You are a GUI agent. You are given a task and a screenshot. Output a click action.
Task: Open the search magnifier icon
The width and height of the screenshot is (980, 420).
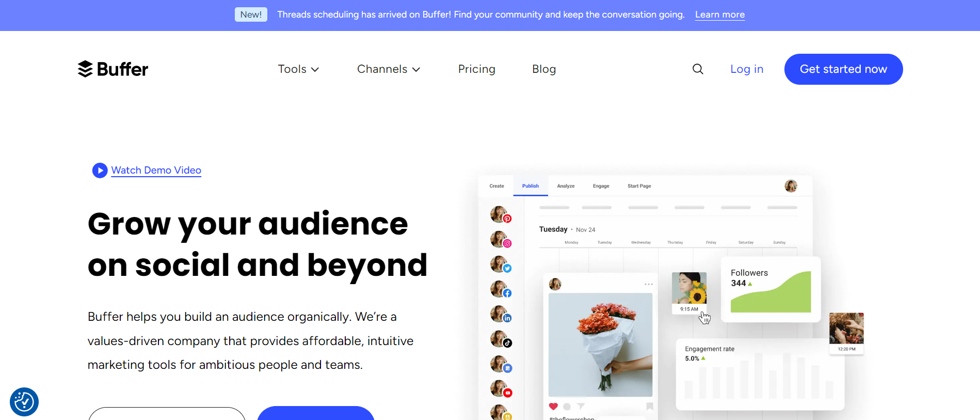[698, 69]
